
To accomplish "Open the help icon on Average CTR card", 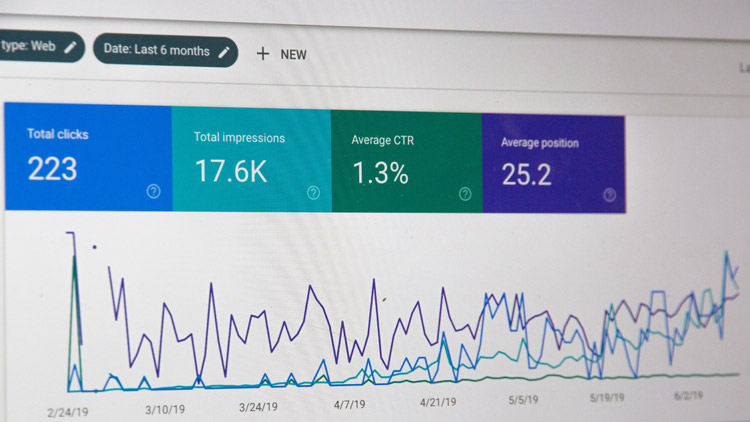I will [x=465, y=194].
